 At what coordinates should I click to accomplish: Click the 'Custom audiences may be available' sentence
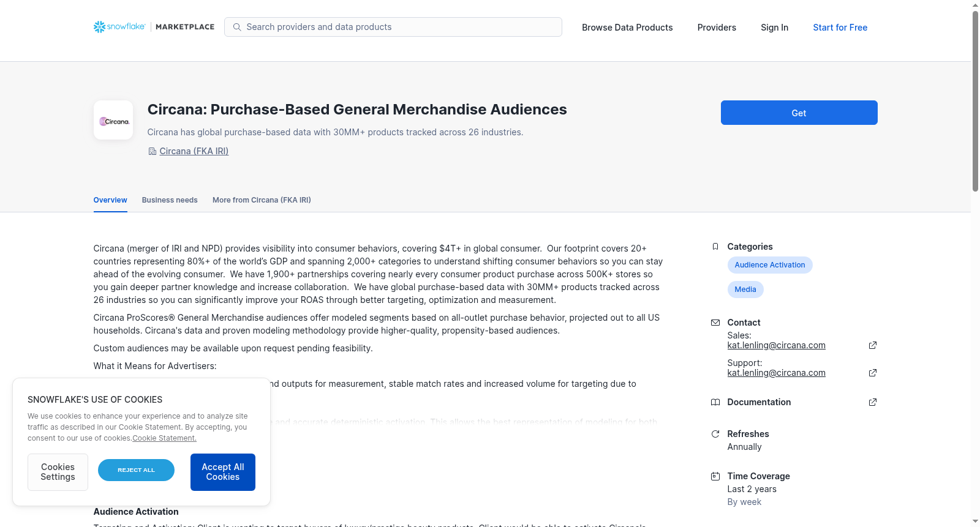[233, 348]
